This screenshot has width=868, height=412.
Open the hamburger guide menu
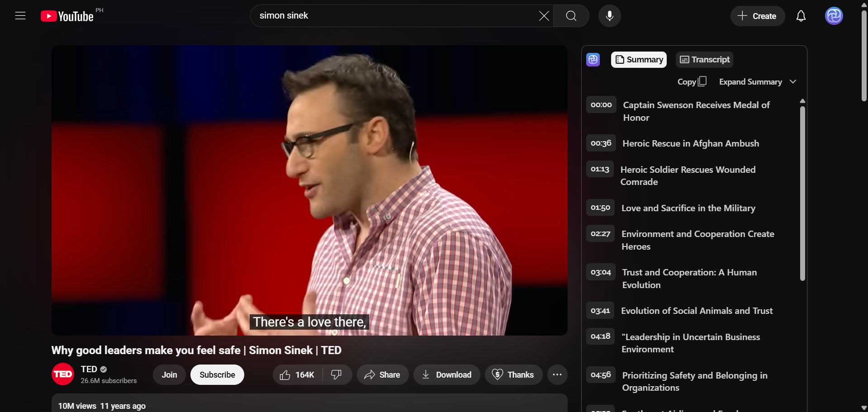[x=20, y=16]
